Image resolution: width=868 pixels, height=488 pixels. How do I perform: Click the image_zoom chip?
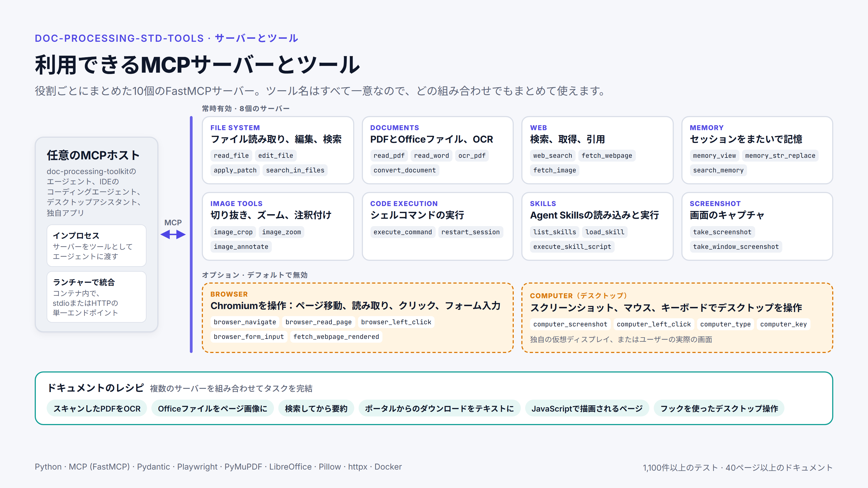coord(281,232)
